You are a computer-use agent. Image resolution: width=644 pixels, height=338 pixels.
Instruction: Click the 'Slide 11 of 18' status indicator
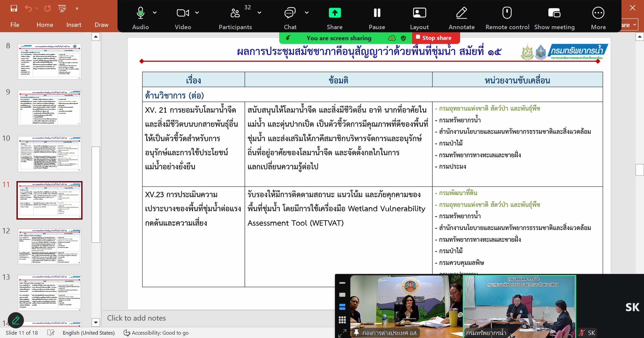click(x=22, y=333)
